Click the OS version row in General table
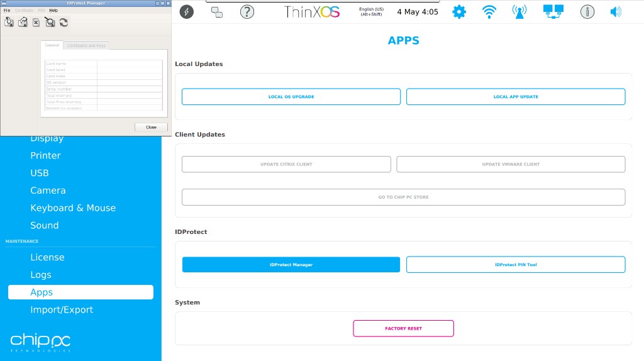Image resolution: width=644 pixels, height=361 pixels. click(x=104, y=82)
